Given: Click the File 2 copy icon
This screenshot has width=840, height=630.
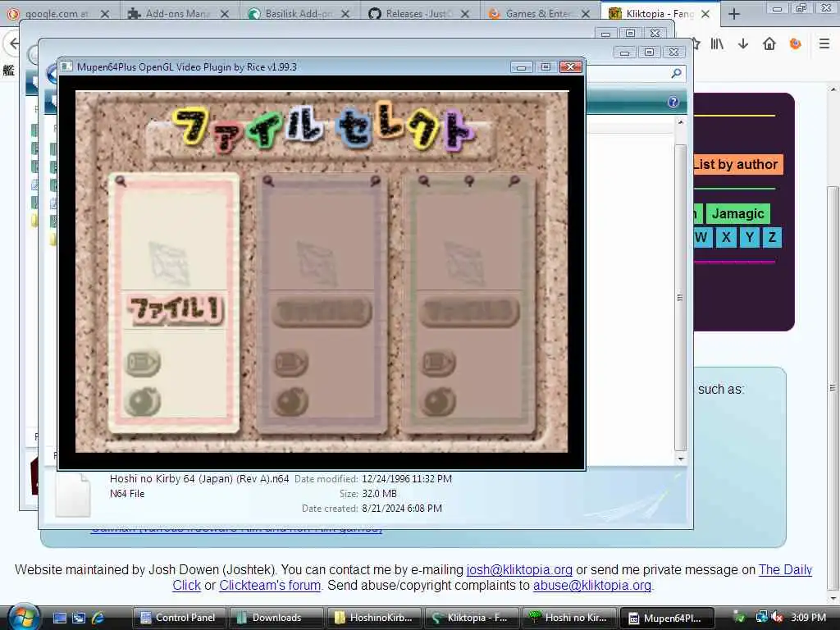Looking at the screenshot, I should [x=291, y=363].
